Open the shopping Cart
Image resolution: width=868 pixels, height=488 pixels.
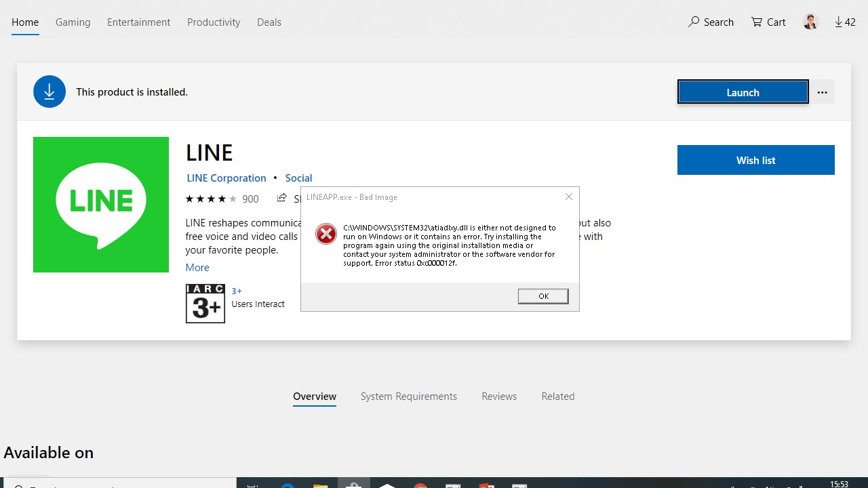coord(768,22)
